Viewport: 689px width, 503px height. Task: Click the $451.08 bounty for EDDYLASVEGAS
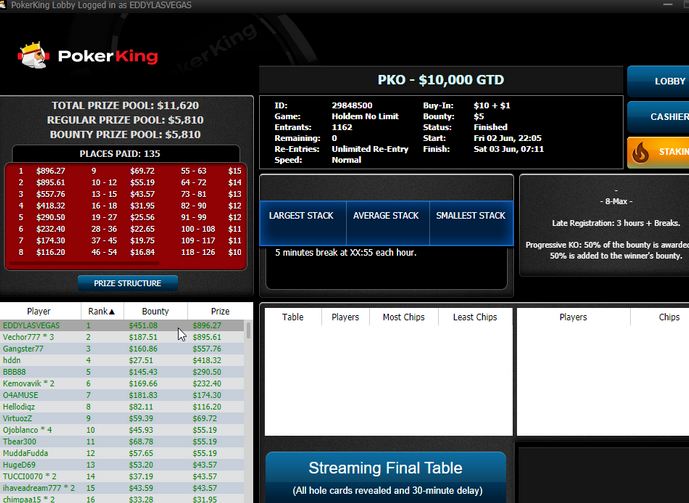[143, 326]
